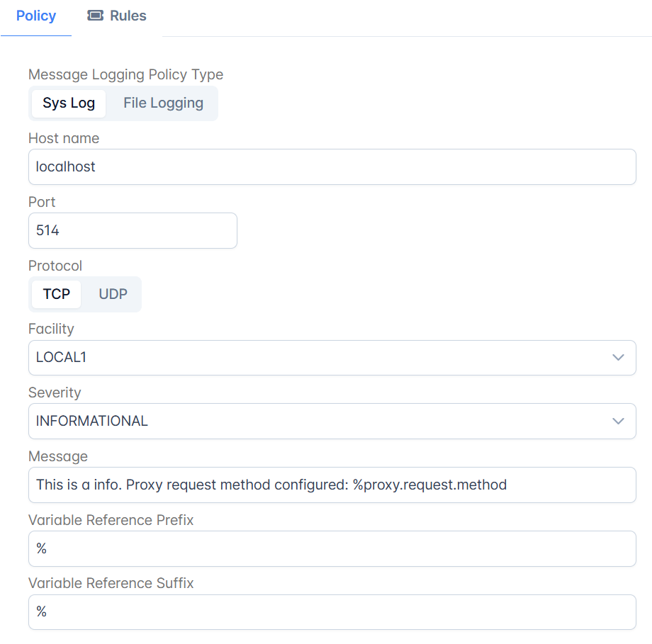Click the Protocol field label
This screenshot has width=652, height=644.
[55, 266]
